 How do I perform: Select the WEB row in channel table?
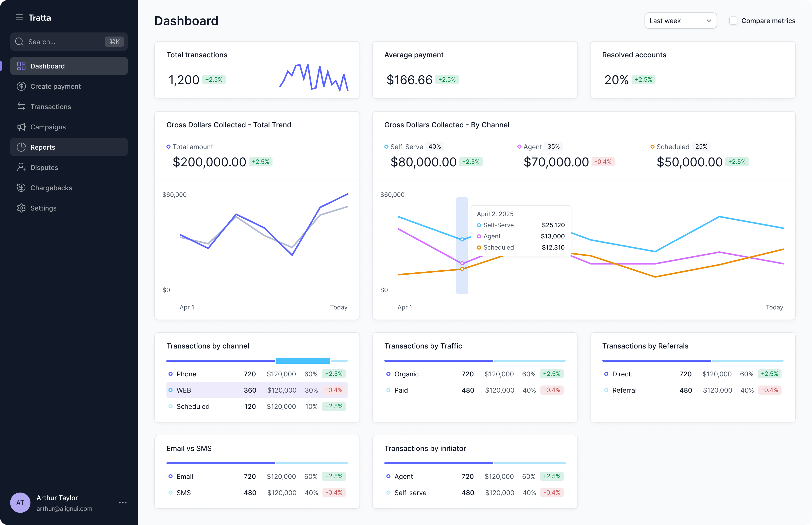click(257, 390)
